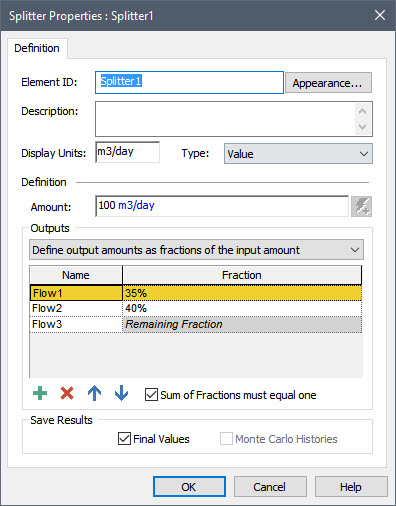Screen dimensions: 396x506
Task: Select the Flow2 name cell
Action: tap(76, 308)
